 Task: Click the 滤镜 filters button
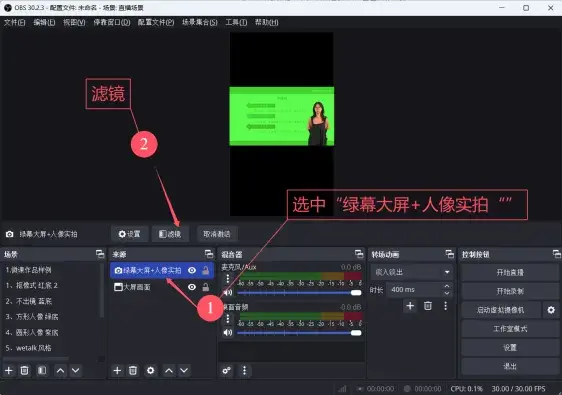[170, 234]
